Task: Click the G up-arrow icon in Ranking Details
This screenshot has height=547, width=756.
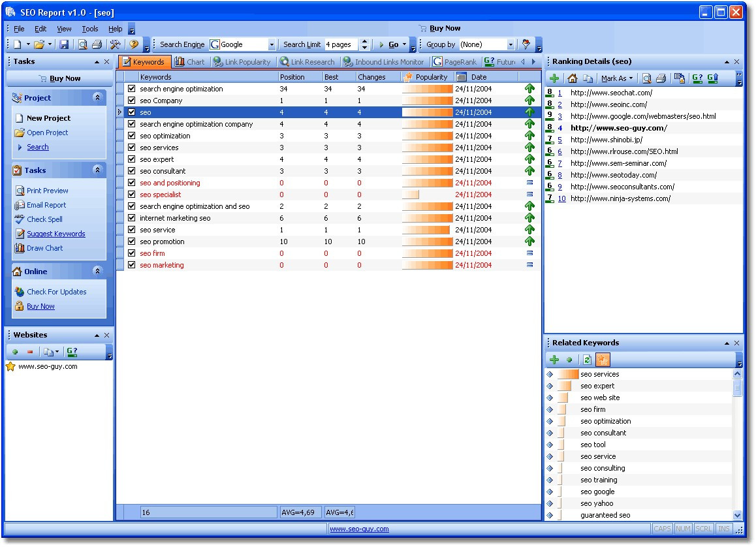Action: [x=713, y=78]
